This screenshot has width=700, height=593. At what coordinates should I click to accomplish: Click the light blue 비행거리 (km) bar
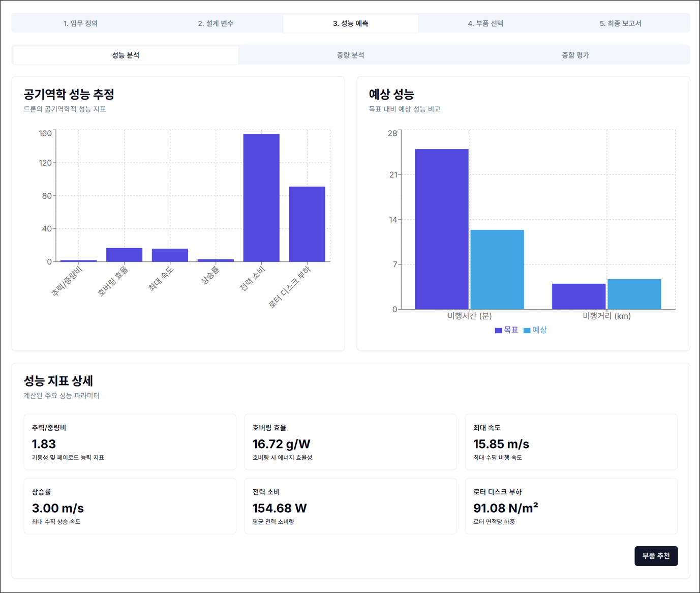click(634, 294)
